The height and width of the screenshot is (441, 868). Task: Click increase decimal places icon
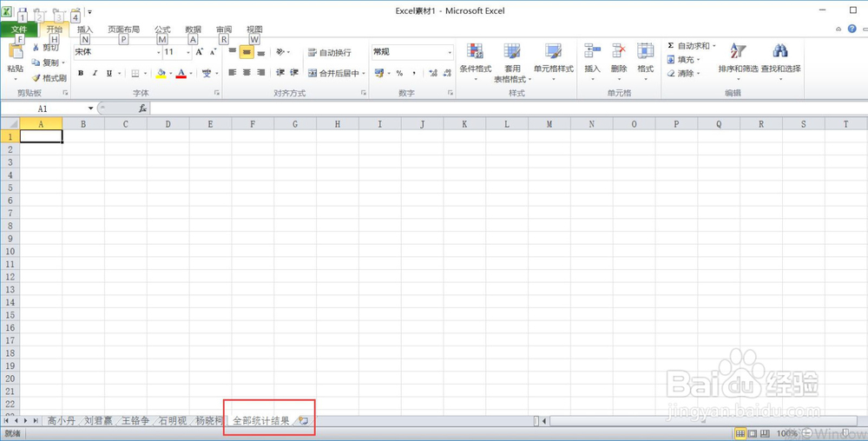433,73
